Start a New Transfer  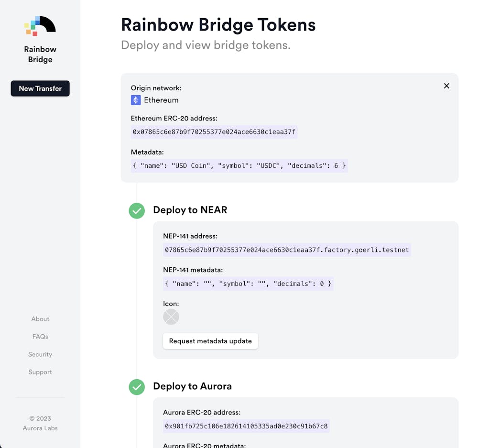(x=40, y=88)
